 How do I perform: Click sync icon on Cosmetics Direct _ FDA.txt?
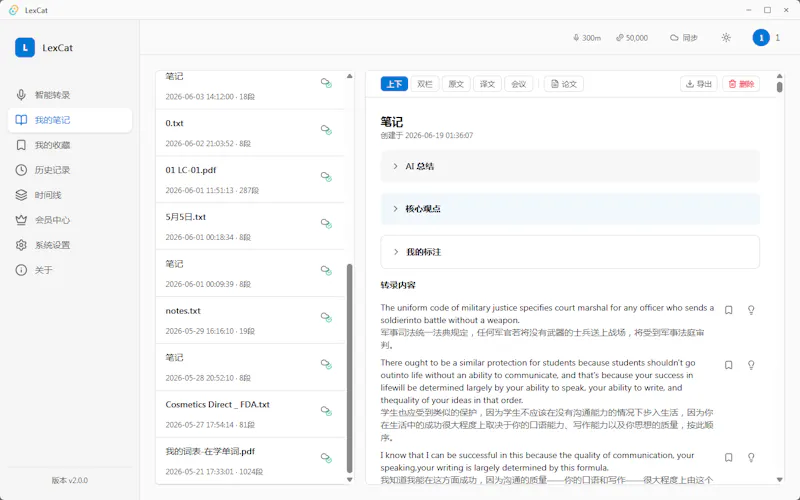[327, 411]
